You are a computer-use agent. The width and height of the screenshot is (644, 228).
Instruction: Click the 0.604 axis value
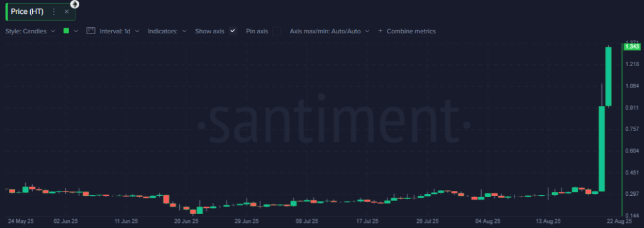[x=631, y=151]
